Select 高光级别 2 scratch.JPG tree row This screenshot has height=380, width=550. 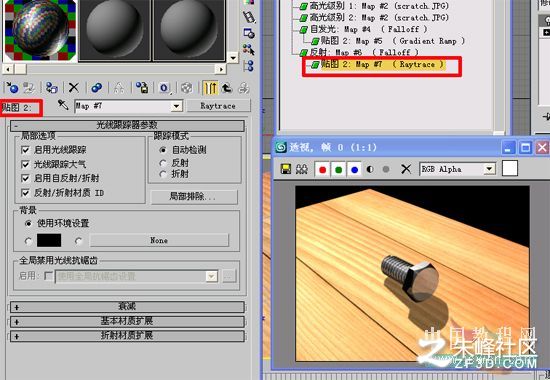374,18
